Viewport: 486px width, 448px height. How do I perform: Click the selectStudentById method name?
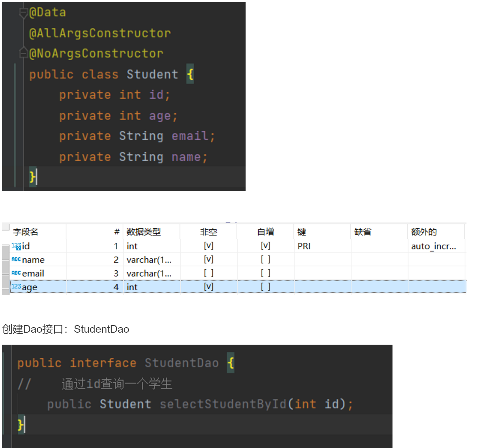pyautogui.click(x=223, y=404)
